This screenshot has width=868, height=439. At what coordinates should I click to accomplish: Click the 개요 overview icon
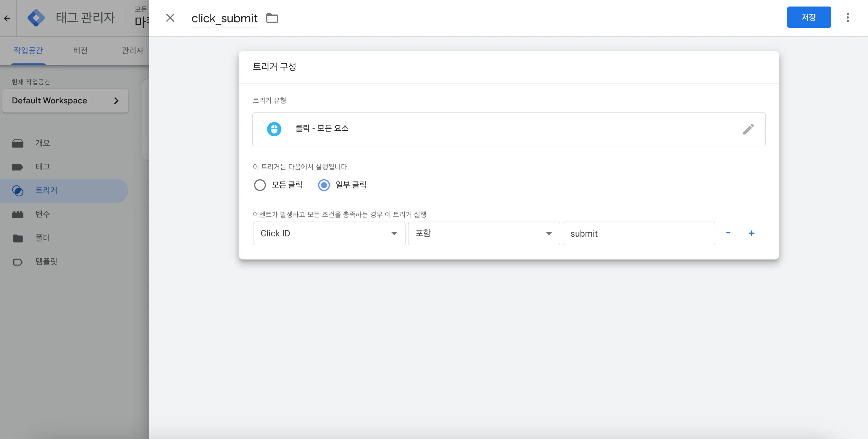[x=18, y=143]
